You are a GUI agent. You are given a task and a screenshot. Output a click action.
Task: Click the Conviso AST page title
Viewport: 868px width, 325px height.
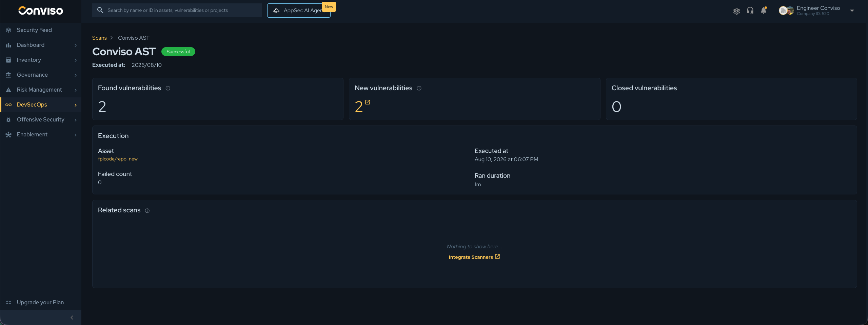(x=124, y=52)
